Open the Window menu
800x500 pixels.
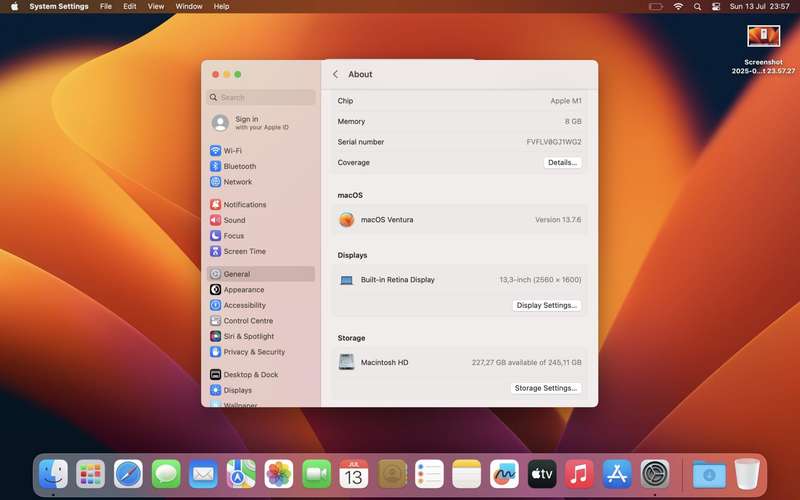[189, 6]
